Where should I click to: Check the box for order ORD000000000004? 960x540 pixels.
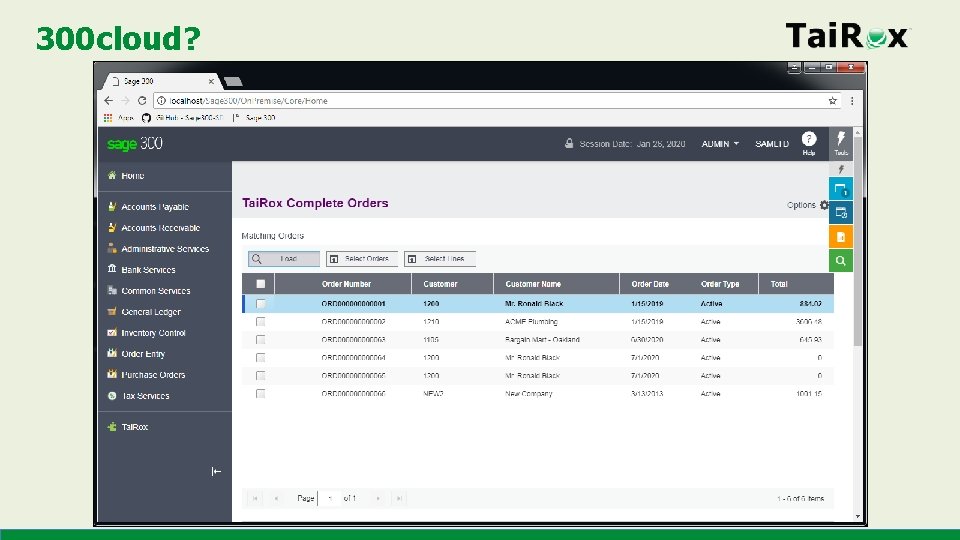pos(260,358)
